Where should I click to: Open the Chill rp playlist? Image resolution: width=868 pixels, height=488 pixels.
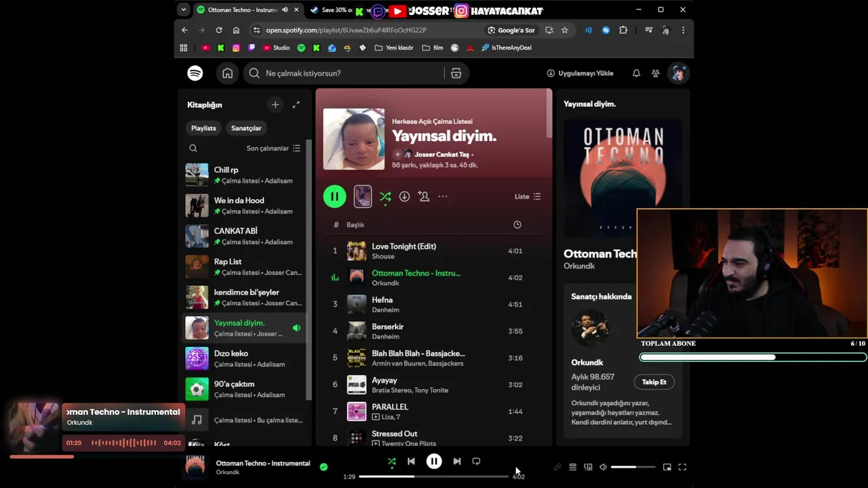coord(244,175)
